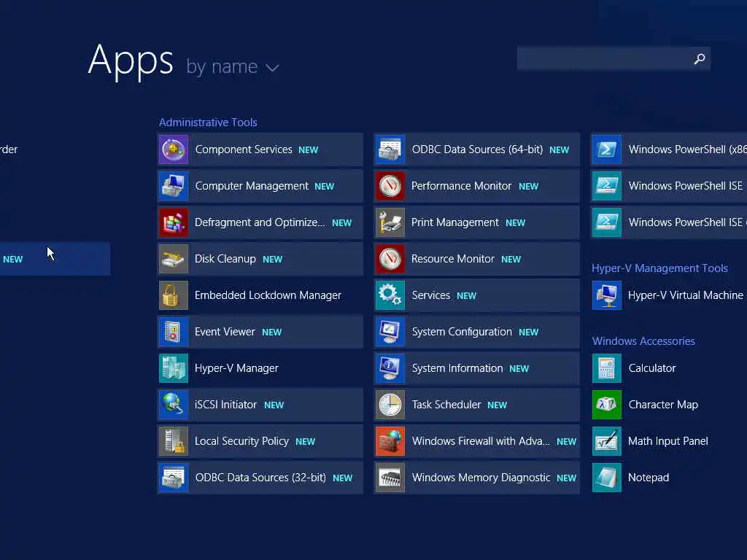Open the Hyper-V Manager icon
747x560 pixels.
pyautogui.click(x=174, y=368)
